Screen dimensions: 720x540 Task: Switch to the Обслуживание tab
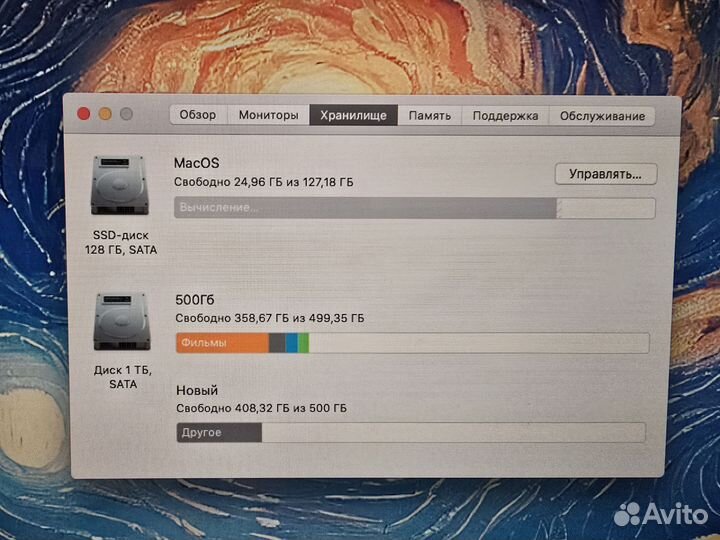tap(602, 116)
